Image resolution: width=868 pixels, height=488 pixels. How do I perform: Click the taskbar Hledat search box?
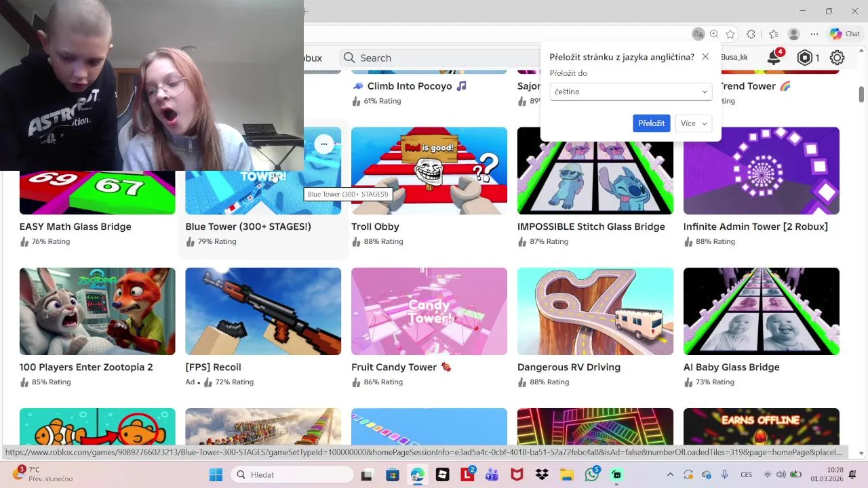[x=292, y=474]
